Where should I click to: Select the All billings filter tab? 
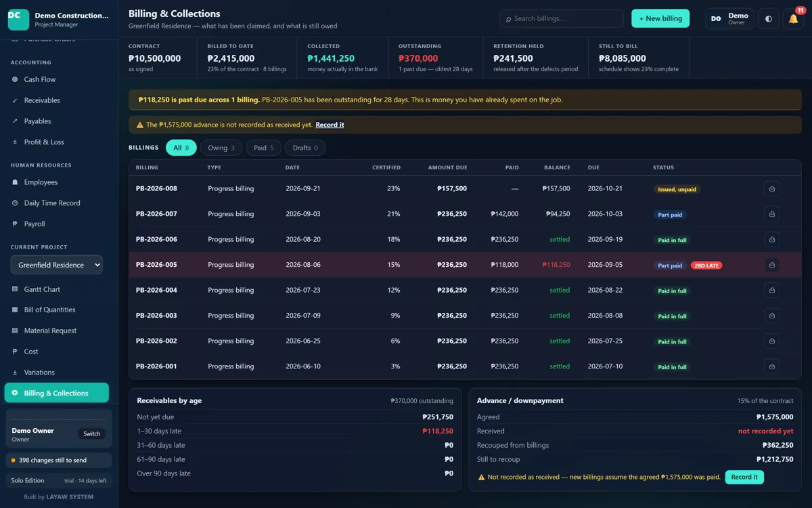point(181,148)
